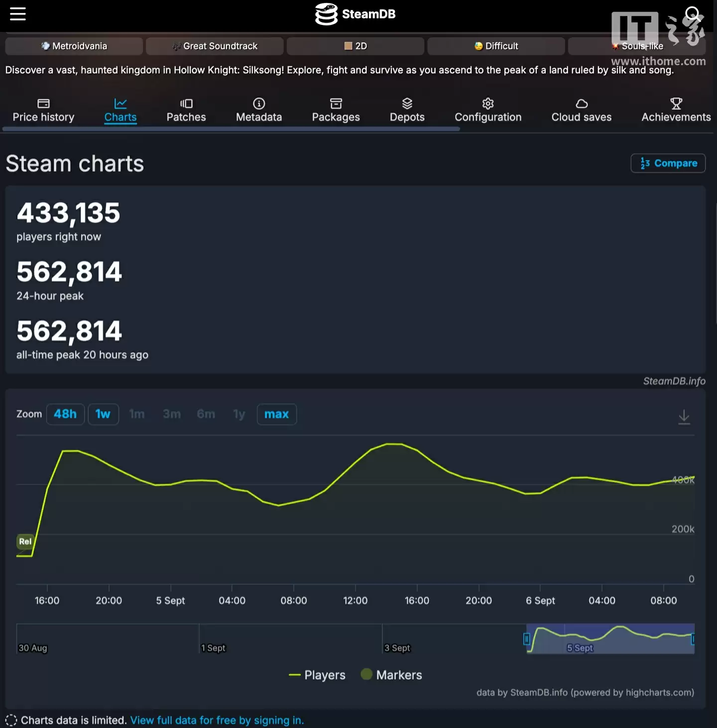Toggle the Markers series in the legend
The height and width of the screenshot is (728, 717).
point(391,675)
